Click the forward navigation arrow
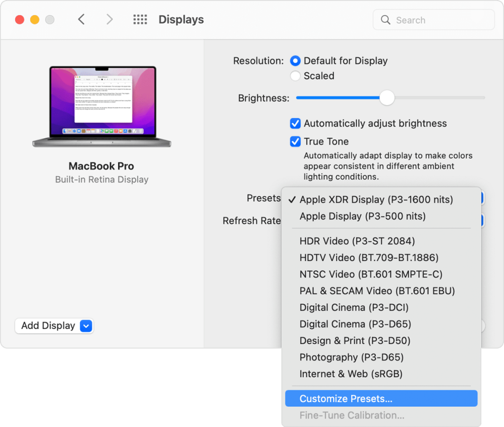This screenshot has width=504, height=427. (109, 20)
